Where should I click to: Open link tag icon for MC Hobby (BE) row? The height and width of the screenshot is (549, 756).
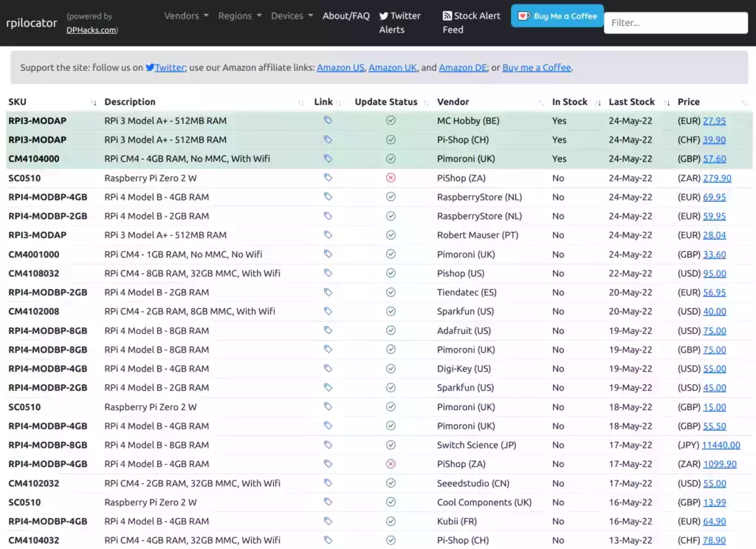point(328,120)
